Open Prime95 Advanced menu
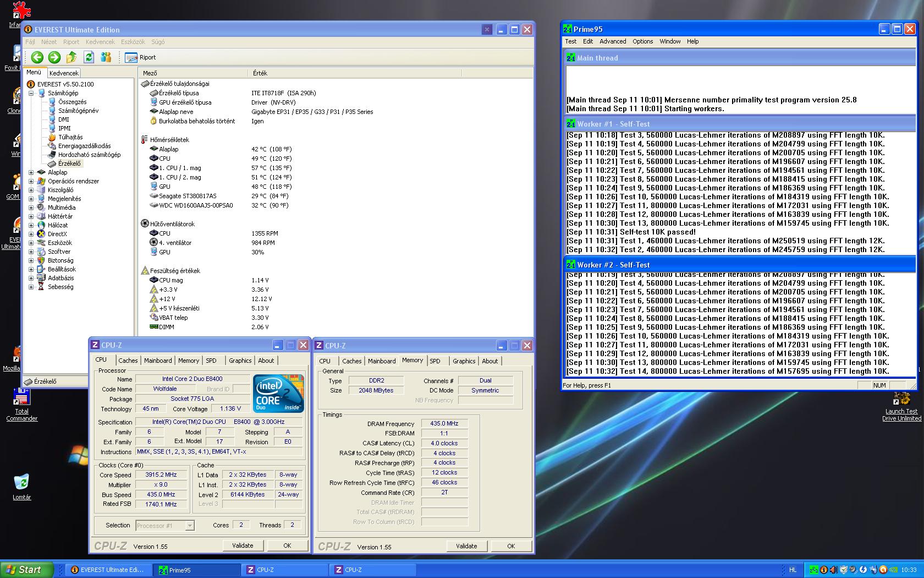 (x=613, y=41)
